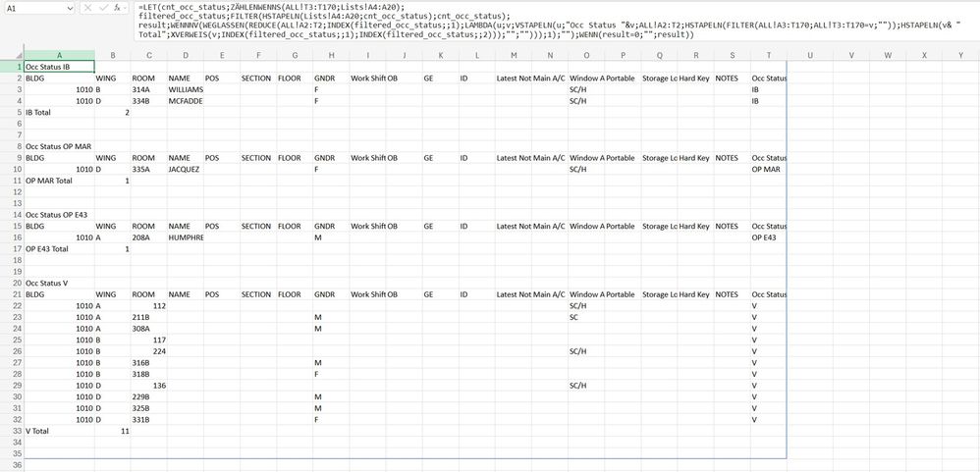Click the Enter checkmark formula bar icon
The height and width of the screenshot is (472, 980).
[x=102, y=8]
